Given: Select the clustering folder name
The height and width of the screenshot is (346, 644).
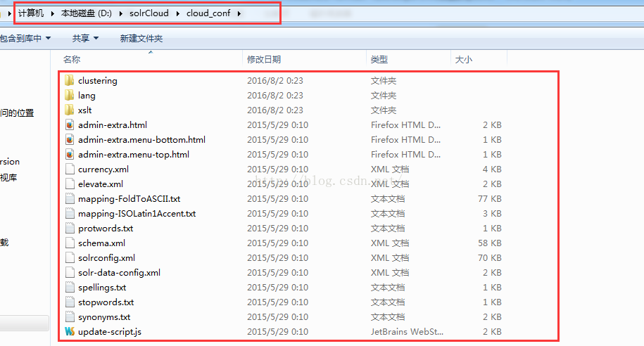Looking at the screenshot, I should click(98, 80).
